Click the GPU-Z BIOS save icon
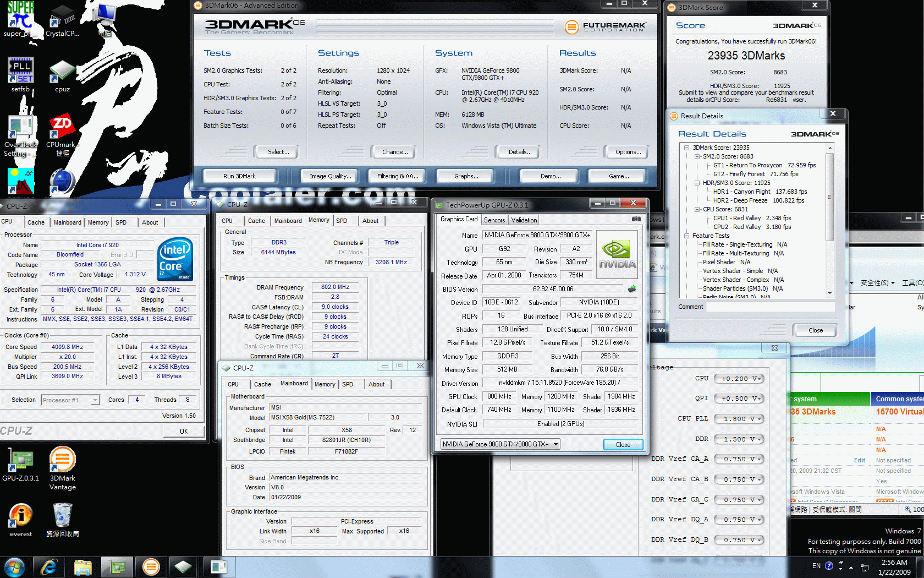The height and width of the screenshot is (578, 924). 632,288
